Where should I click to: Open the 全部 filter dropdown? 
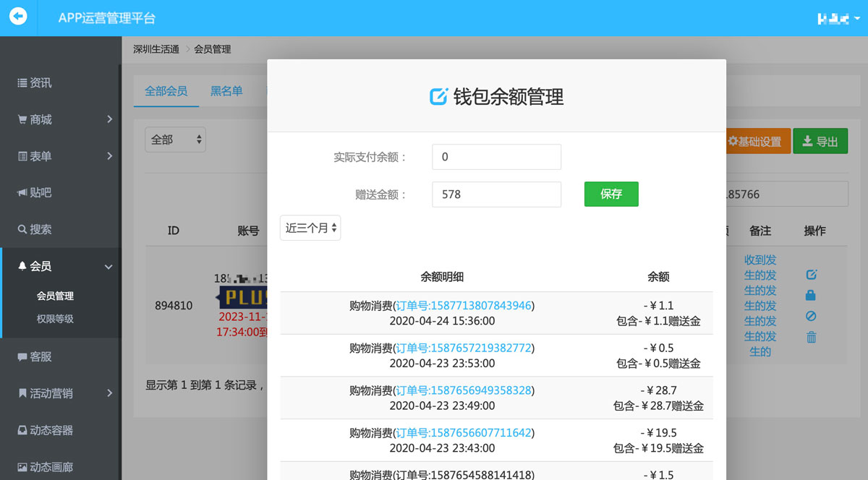click(176, 140)
